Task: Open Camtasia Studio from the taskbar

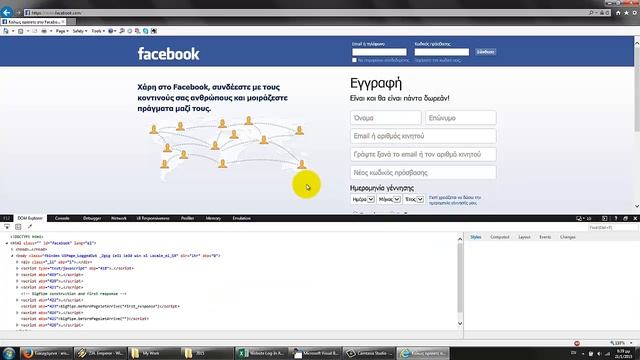Action: point(369,353)
